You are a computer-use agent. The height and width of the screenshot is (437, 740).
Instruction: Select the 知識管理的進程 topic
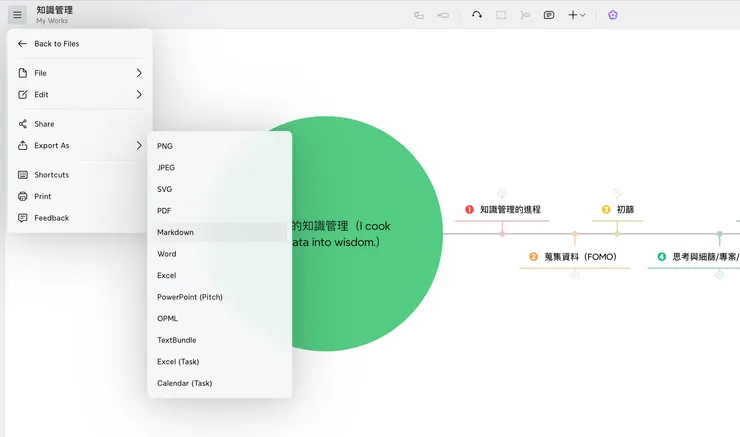coord(502,210)
